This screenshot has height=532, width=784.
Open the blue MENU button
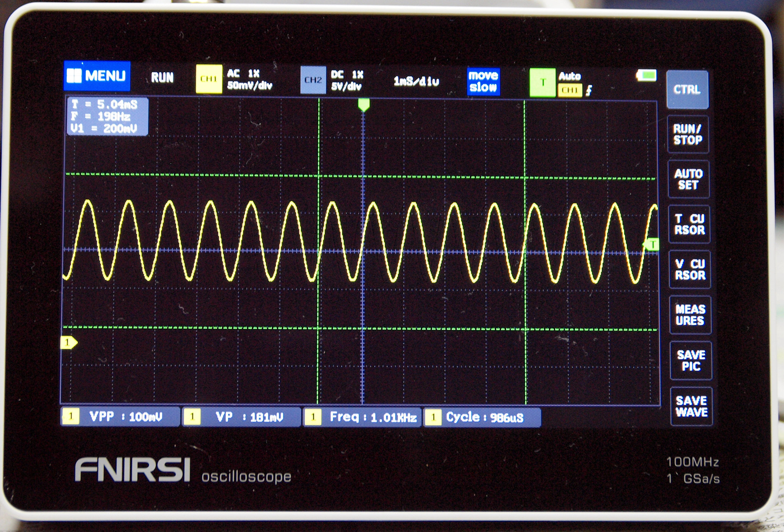click(97, 76)
